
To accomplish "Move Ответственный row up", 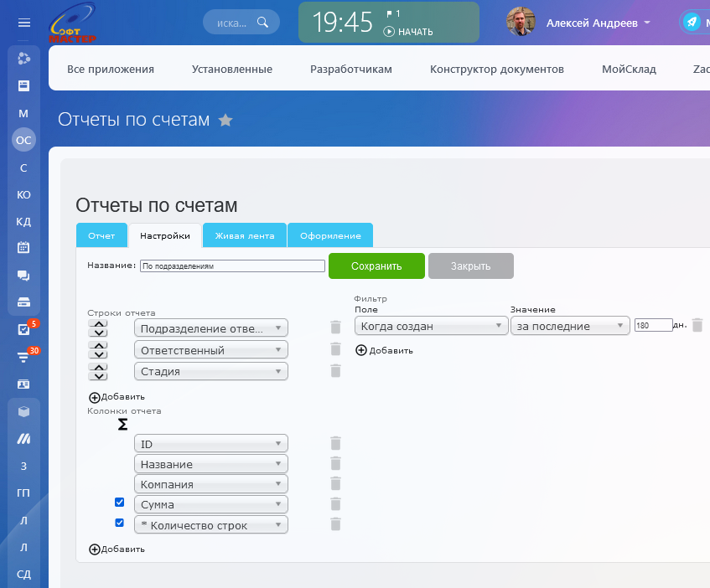I will [x=98, y=345].
